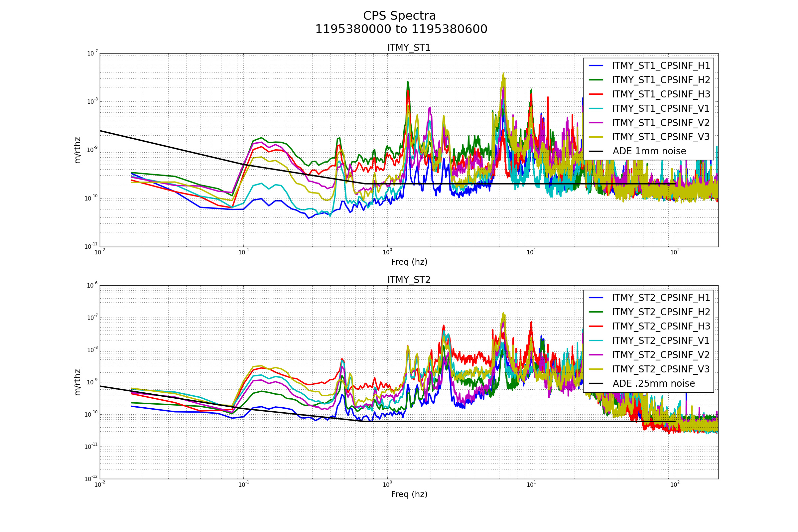
Task: Click cyan line swatch for ITMY_ST1_CPSINF_V1
Action: (596, 108)
